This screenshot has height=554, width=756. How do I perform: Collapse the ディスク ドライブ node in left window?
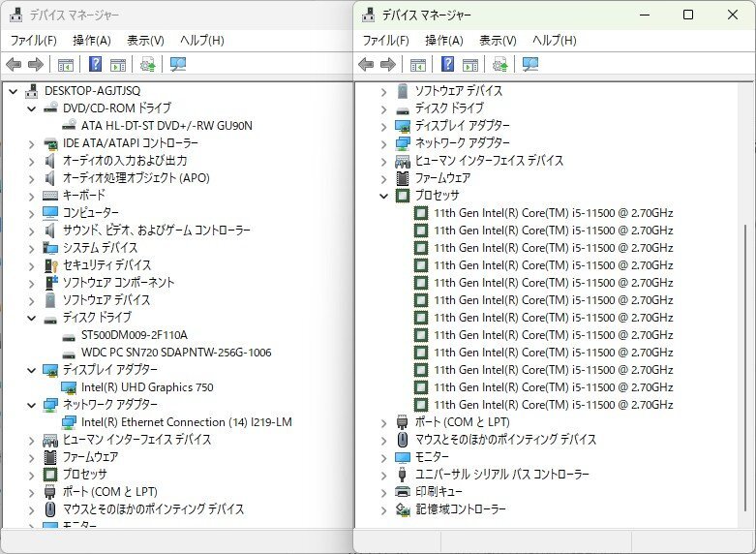(x=31, y=318)
